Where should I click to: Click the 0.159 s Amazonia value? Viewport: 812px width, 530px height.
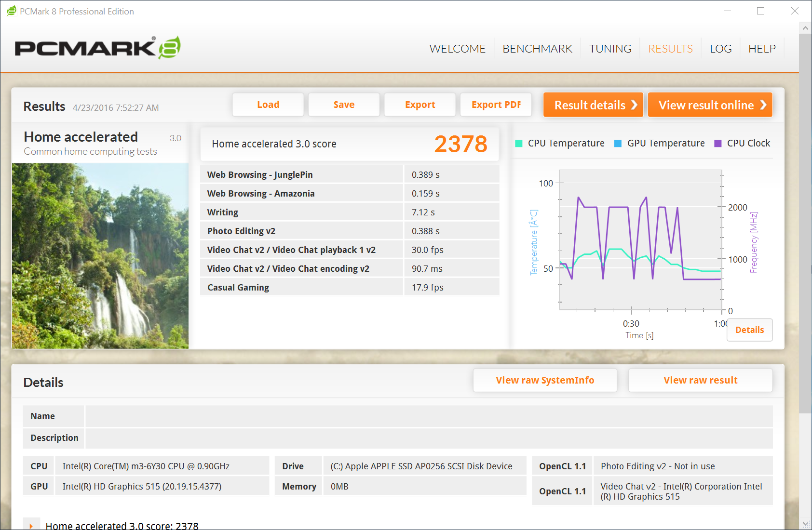pos(426,193)
